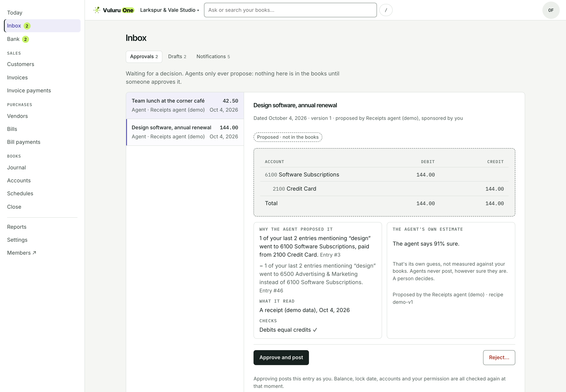Viewport: 566px width, 392px height.
Task: Click 'The agent says 91% sure.' text
Action: point(426,244)
